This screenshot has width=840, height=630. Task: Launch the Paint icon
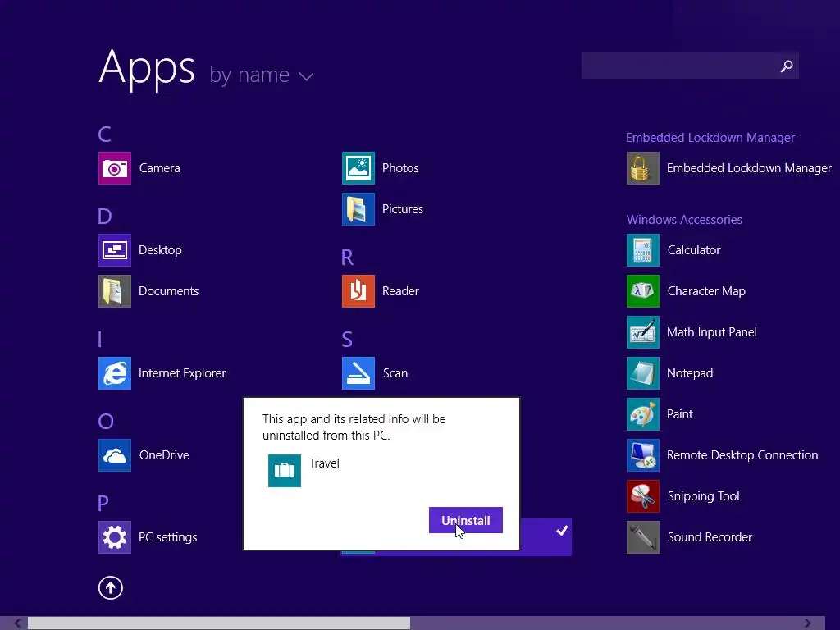tap(643, 414)
